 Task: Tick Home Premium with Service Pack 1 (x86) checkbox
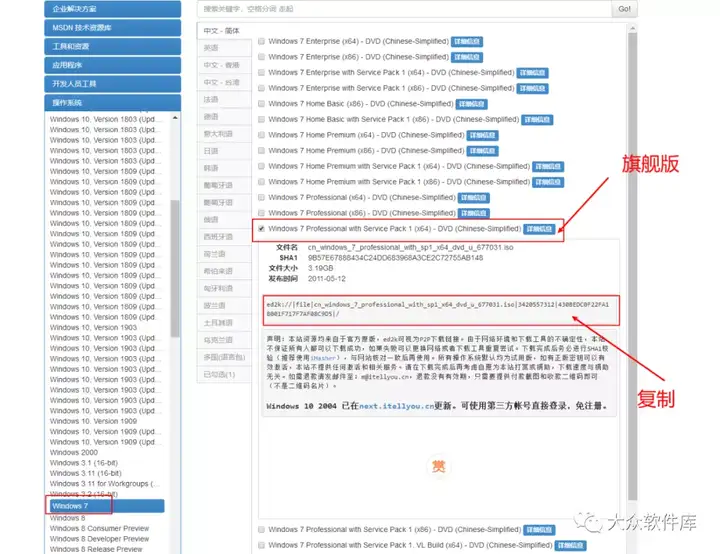261,182
